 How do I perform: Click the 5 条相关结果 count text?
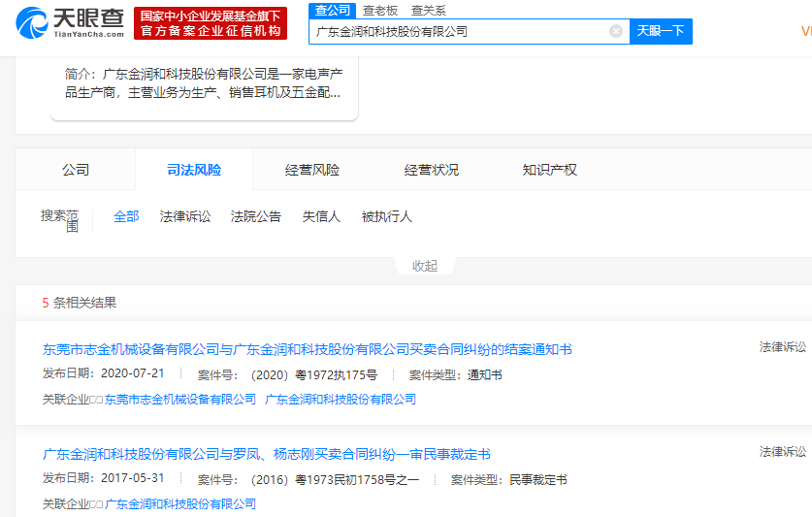[80, 303]
